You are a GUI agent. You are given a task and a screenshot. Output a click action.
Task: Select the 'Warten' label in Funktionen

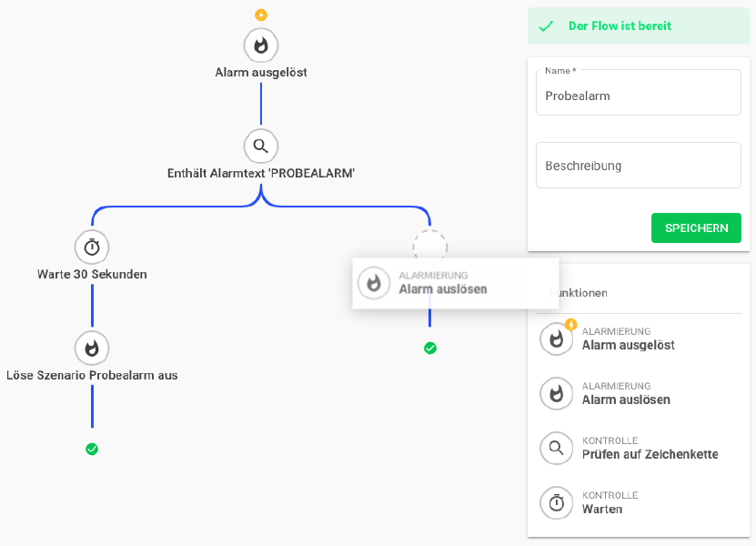[602, 510]
